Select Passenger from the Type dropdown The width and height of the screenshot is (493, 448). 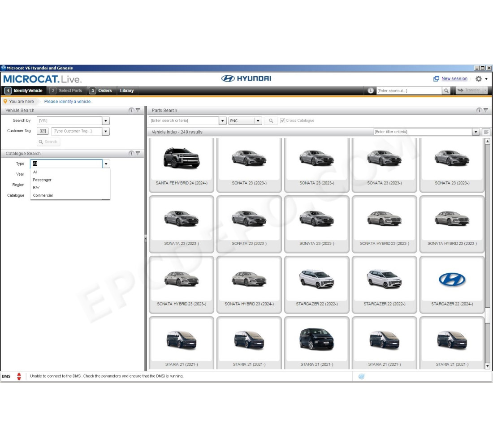tap(42, 180)
